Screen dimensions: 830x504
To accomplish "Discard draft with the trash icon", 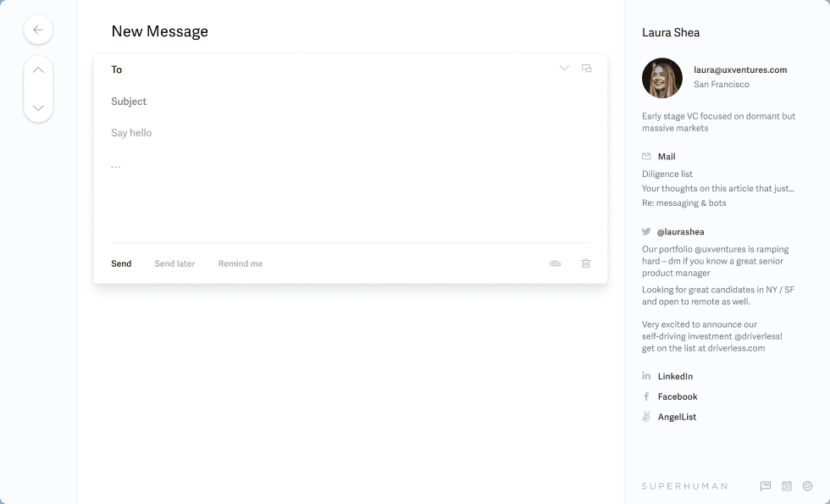I will [x=585, y=263].
